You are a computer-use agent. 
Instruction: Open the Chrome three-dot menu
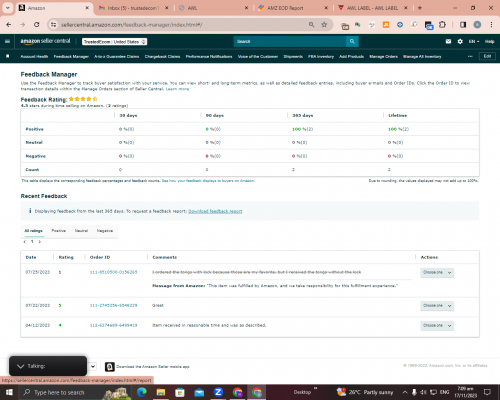click(491, 25)
